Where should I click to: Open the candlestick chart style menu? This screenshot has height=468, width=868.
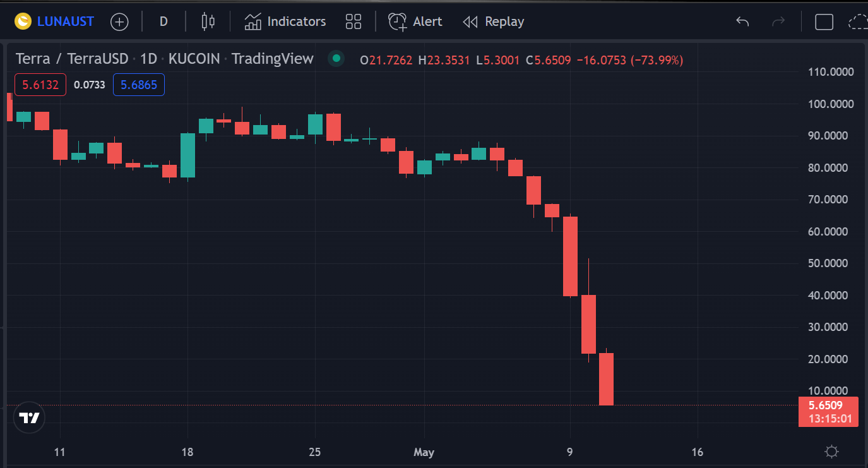click(x=208, y=21)
